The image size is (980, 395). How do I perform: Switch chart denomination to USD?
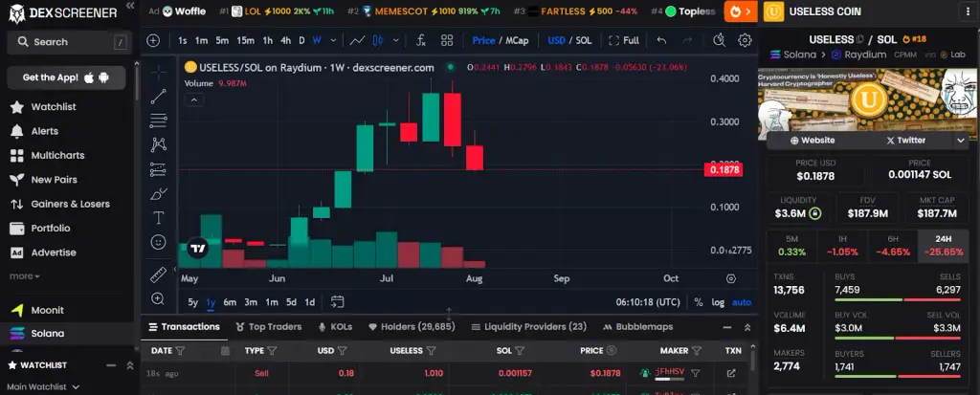coord(556,40)
